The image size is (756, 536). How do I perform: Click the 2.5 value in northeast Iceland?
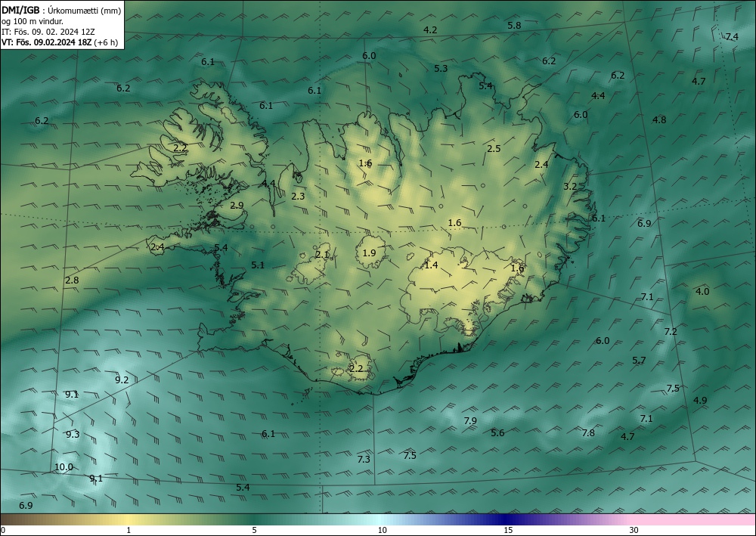[494, 149]
